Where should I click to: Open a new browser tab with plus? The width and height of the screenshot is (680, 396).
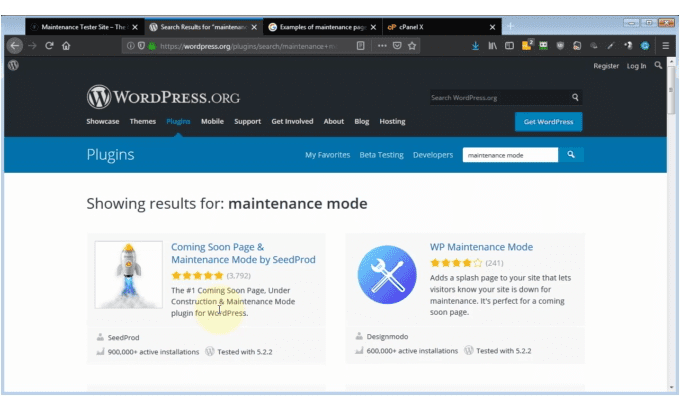point(510,26)
